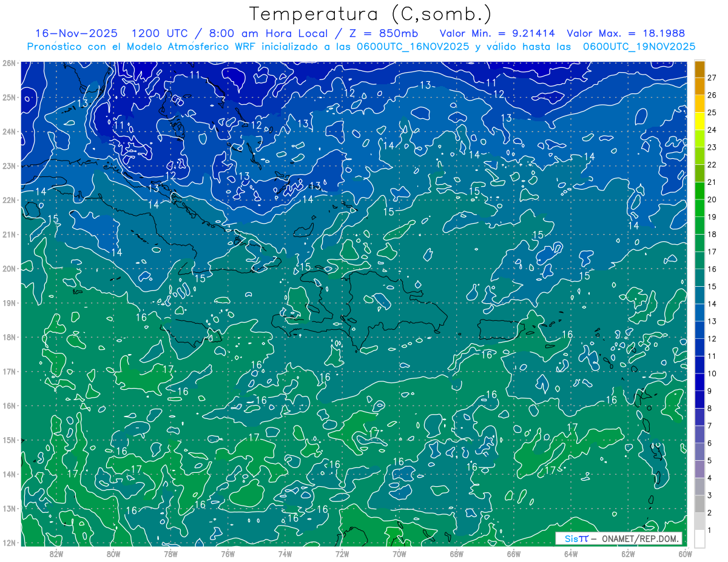728x562 pixels.
Task: Pick the purple swatch between 5 and 6
Action: pyautogui.click(x=699, y=452)
